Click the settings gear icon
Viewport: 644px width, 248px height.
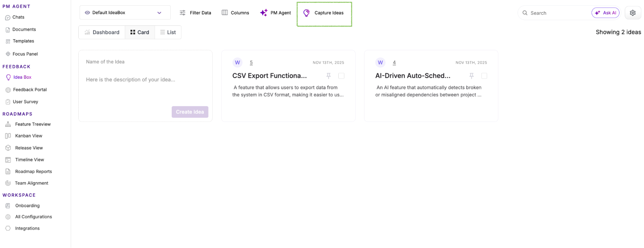(632, 13)
